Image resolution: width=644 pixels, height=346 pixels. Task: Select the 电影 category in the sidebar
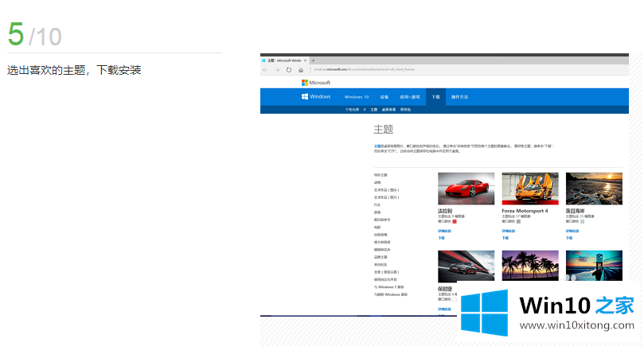click(x=377, y=227)
